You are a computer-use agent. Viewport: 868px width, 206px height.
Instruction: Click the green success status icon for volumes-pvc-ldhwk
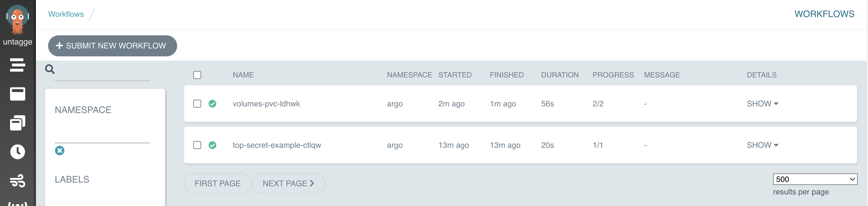pos(213,104)
